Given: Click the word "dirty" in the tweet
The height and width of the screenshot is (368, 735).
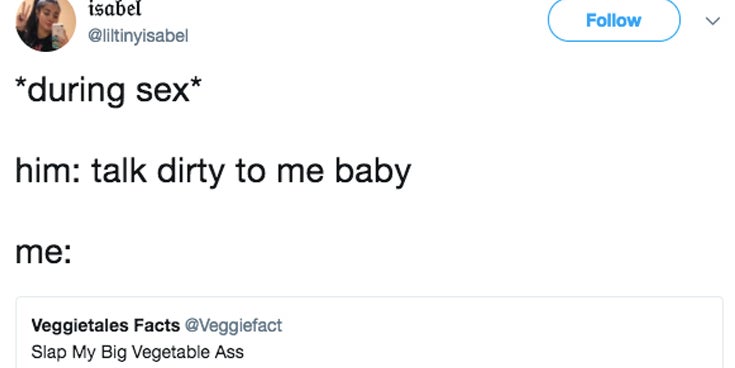Looking at the screenshot, I should (x=191, y=170).
